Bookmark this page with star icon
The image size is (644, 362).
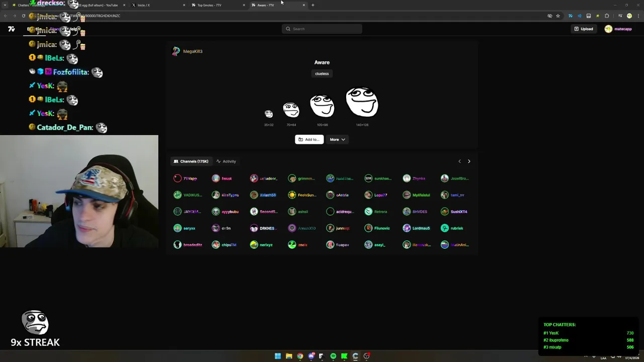click(x=558, y=16)
